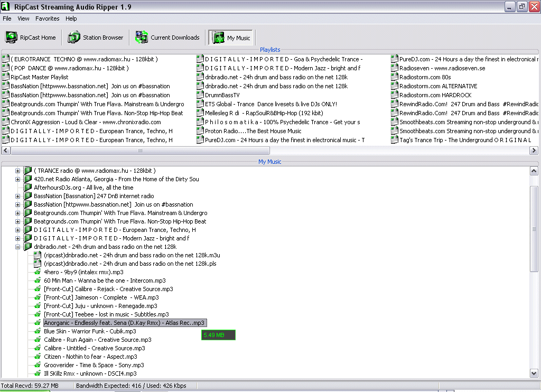Click playlist icon for Radioseven
This screenshot has width=541, height=392.
pyautogui.click(x=394, y=68)
